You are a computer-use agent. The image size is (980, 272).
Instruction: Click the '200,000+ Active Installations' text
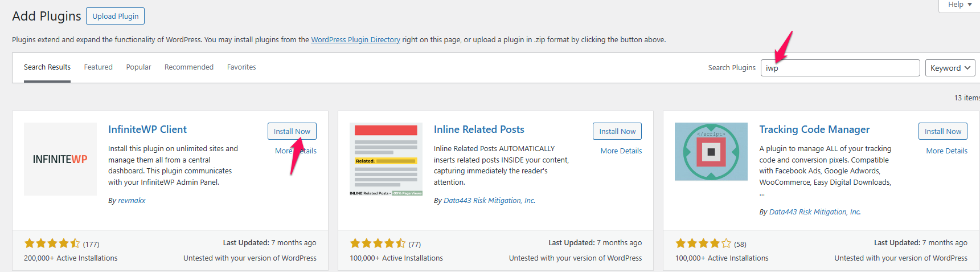(x=71, y=258)
